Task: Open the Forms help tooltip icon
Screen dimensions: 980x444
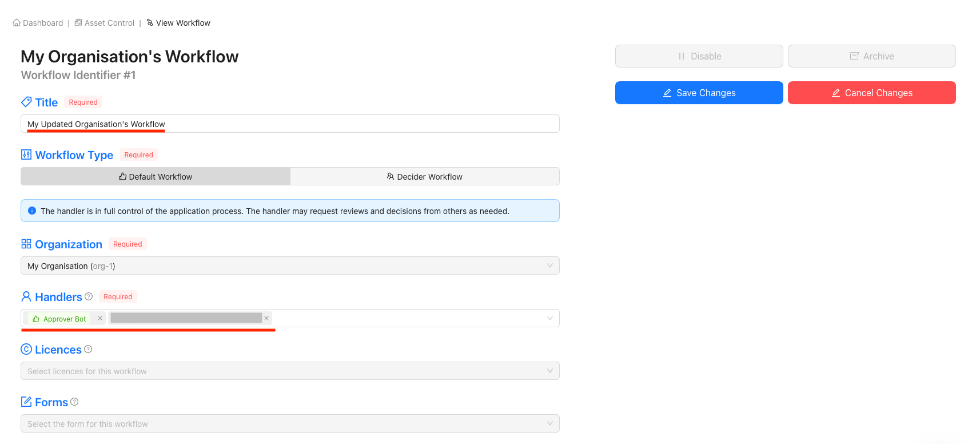Action: pos(74,402)
